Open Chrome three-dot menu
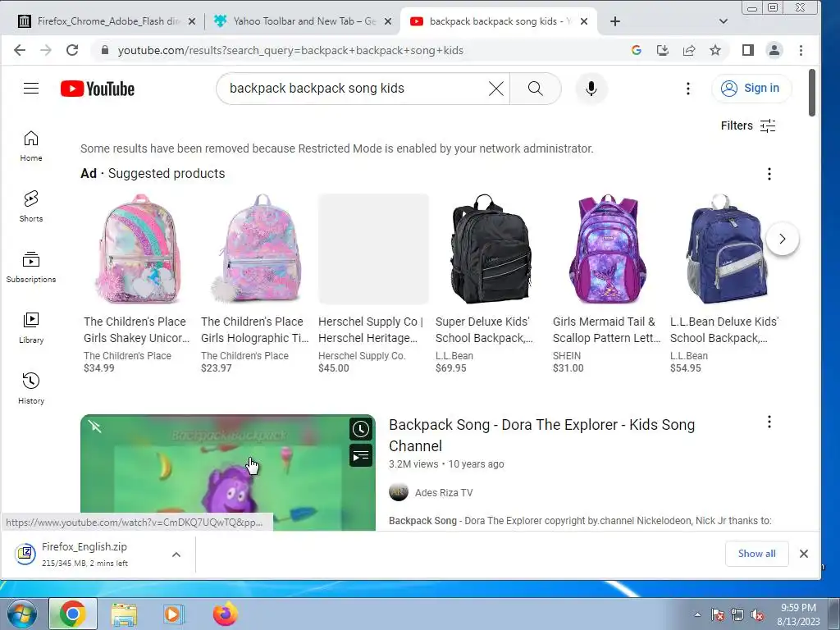 coord(801,50)
